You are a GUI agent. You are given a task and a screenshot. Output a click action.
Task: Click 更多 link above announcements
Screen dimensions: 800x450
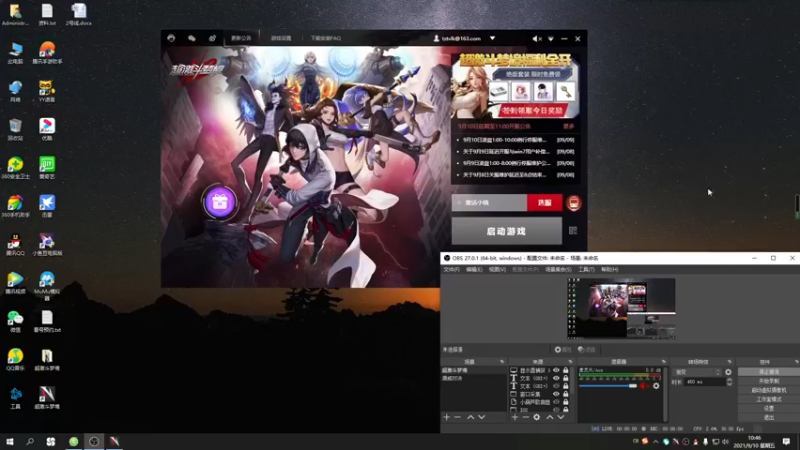pyautogui.click(x=568, y=126)
